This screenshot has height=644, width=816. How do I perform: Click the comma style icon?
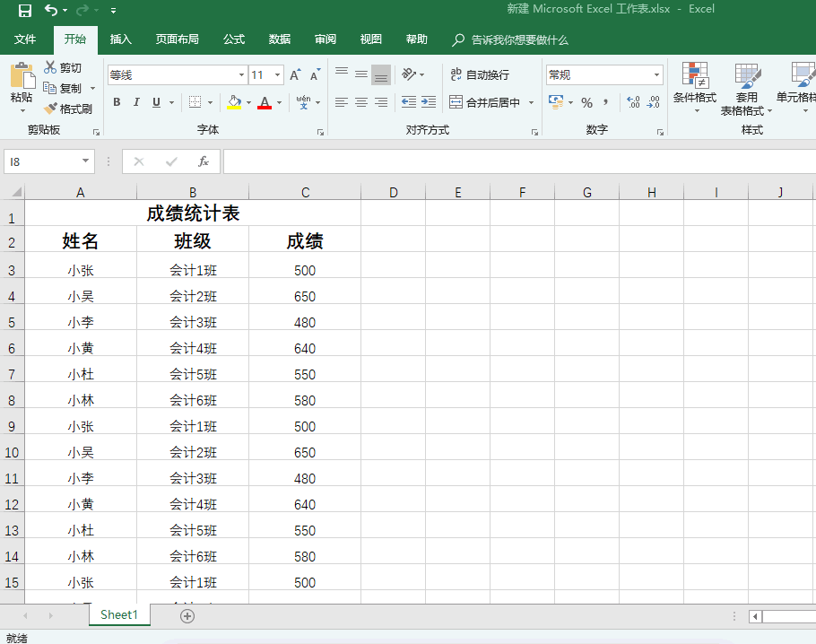(x=606, y=102)
